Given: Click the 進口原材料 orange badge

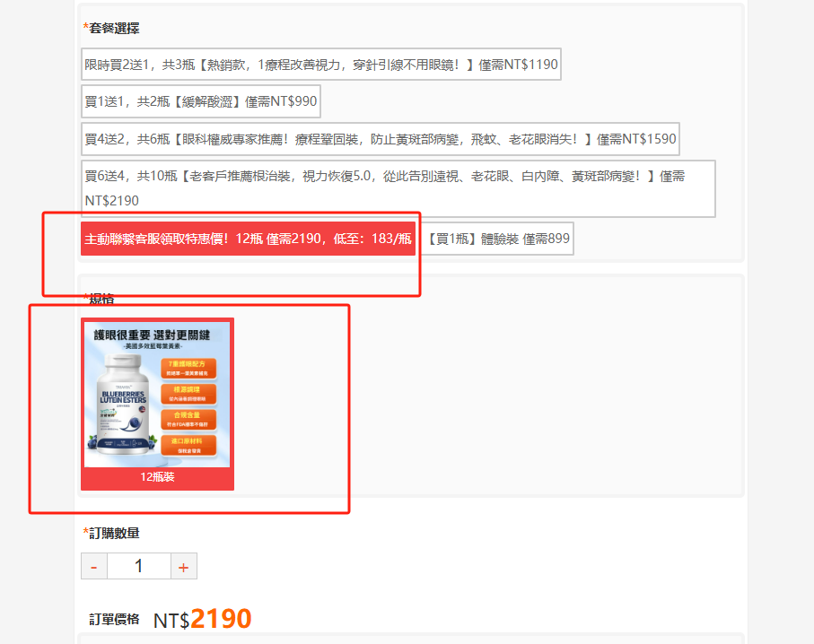Looking at the screenshot, I should 187,446.
